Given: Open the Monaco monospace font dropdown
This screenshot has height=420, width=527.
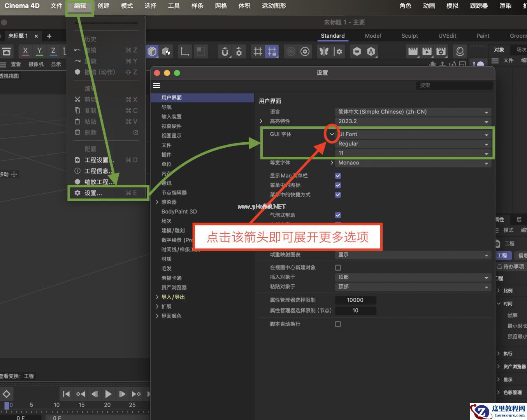Looking at the screenshot, I should (x=413, y=163).
